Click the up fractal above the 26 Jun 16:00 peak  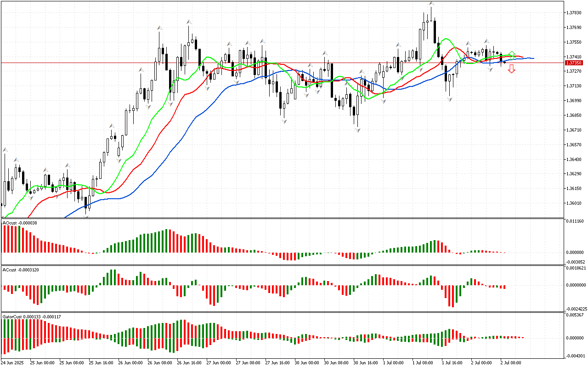pos(189,22)
